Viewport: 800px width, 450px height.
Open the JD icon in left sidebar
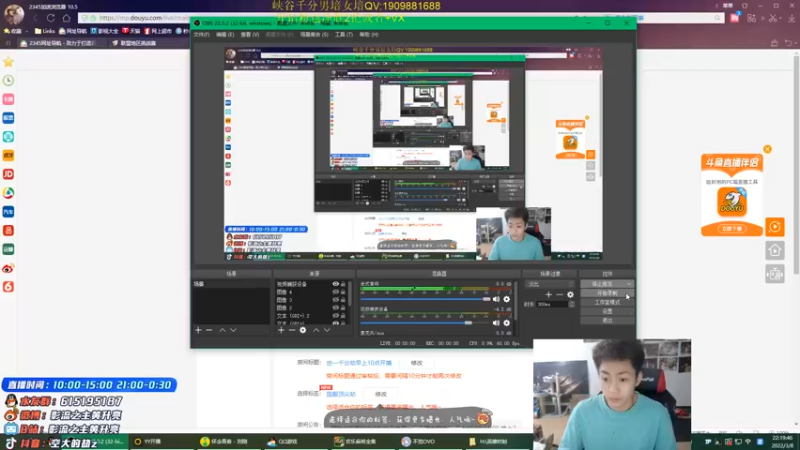click(8, 174)
